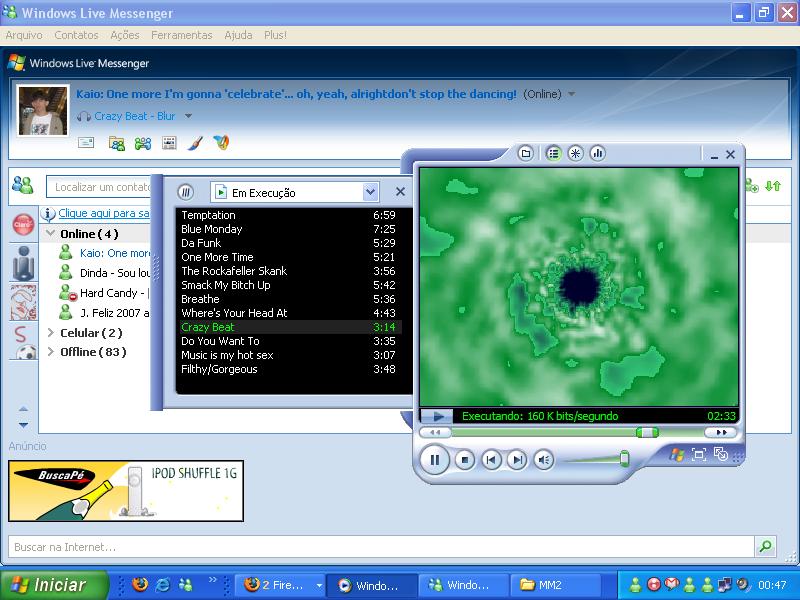Open the Ferramentas menu
This screenshot has height=600, width=800.
coord(182,35)
